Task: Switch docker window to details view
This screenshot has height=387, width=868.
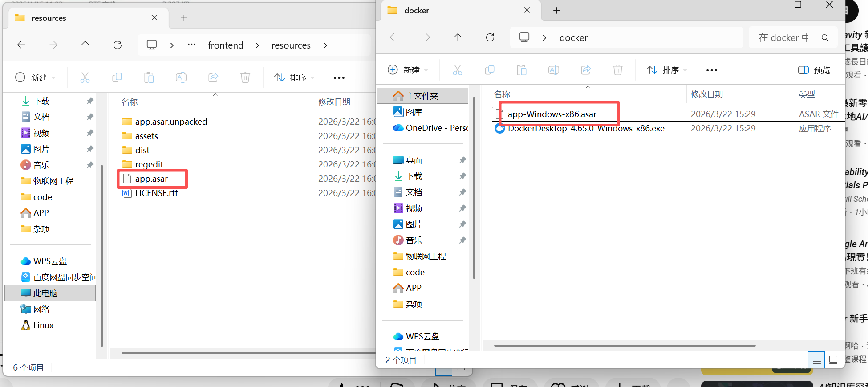Action: 816,360
